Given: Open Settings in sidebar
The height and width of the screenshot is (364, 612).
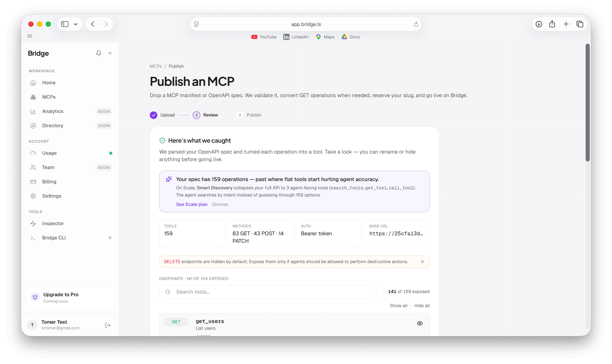Looking at the screenshot, I should pos(70,196).
